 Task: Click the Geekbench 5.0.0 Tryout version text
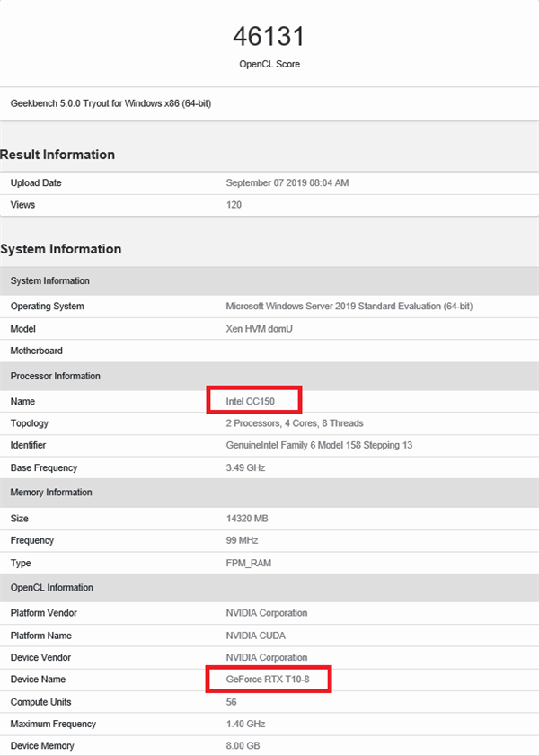[110, 103]
